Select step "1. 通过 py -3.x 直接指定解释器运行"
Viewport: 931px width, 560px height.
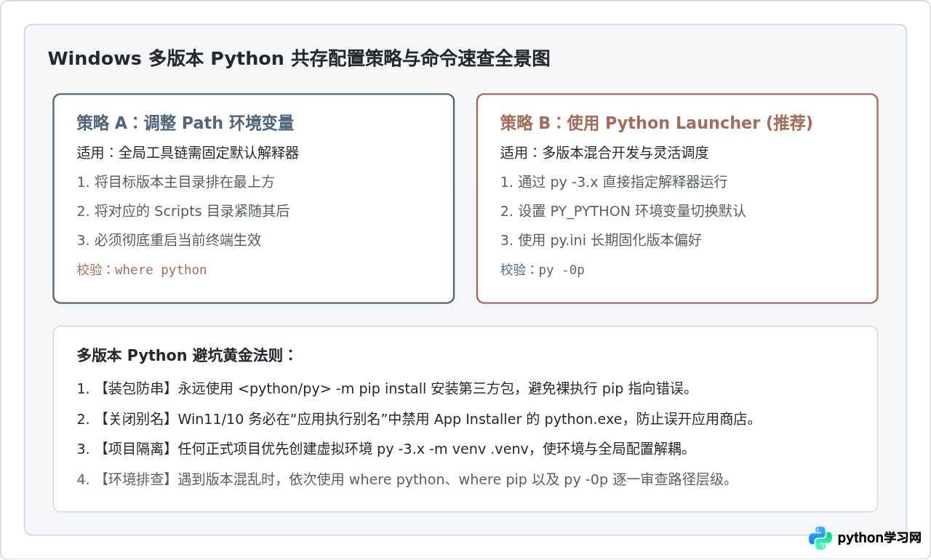point(614,182)
